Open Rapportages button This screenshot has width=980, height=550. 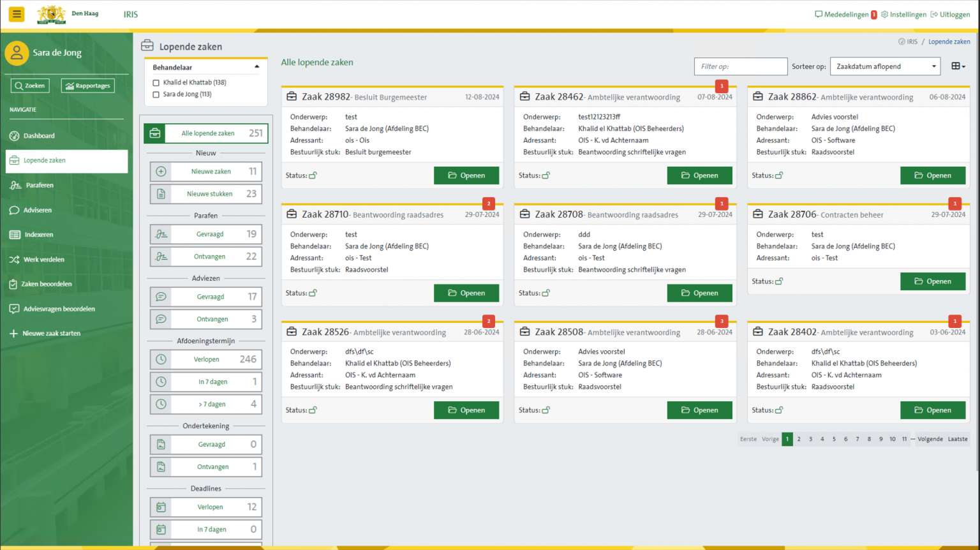pyautogui.click(x=88, y=85)
